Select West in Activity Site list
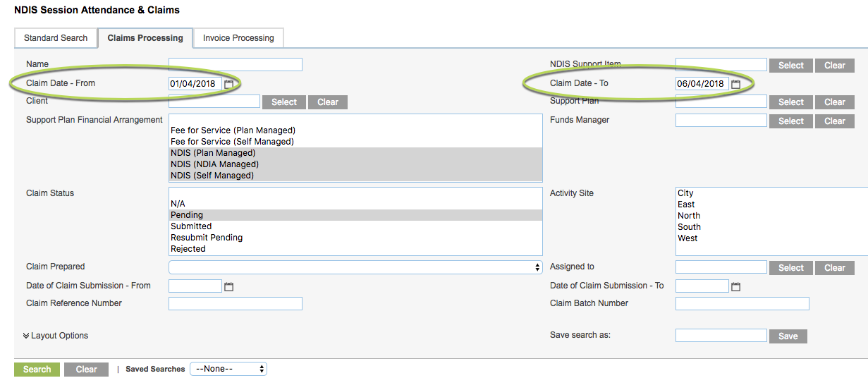This screenshot has height=390, width=868. 772,238
